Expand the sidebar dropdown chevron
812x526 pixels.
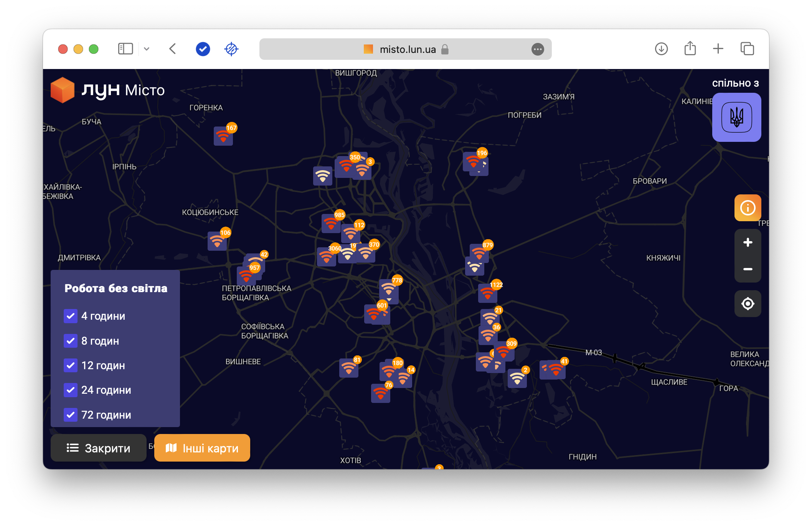147,49
